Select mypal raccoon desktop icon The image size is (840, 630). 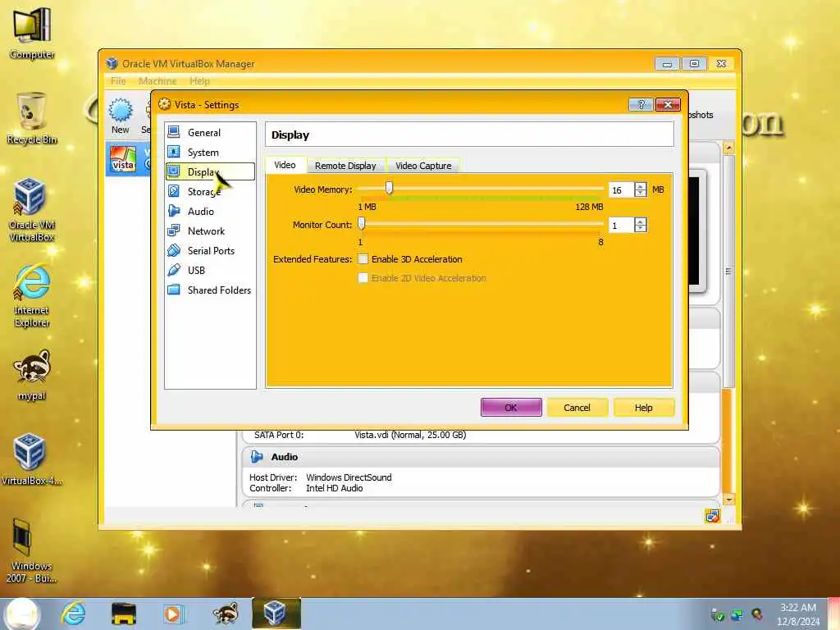(32, 375)
